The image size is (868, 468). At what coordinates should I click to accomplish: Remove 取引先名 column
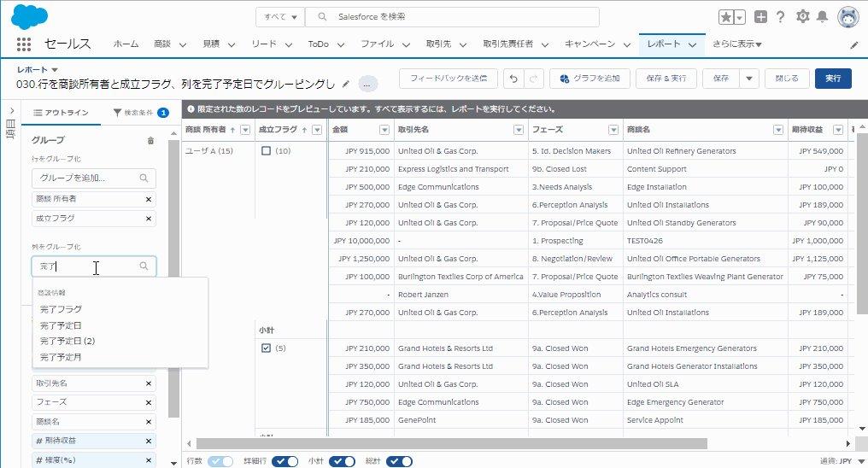(x=149, y=383)
